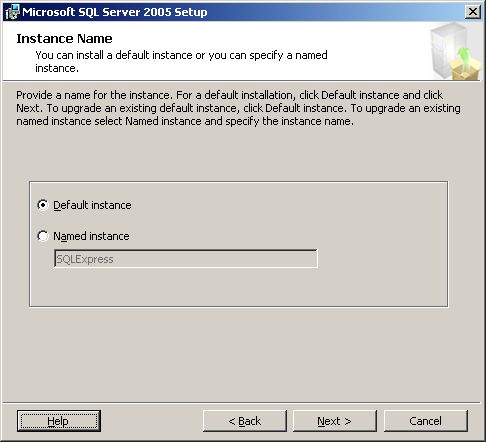Close the SQL Server Setup dialog

coord(473,12)
